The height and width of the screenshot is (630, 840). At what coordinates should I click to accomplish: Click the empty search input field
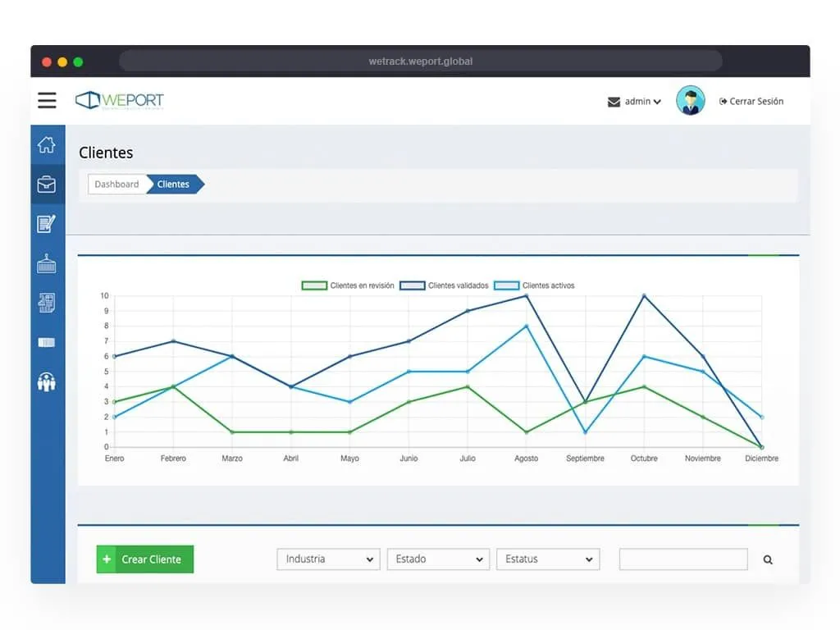pos(683,559)
